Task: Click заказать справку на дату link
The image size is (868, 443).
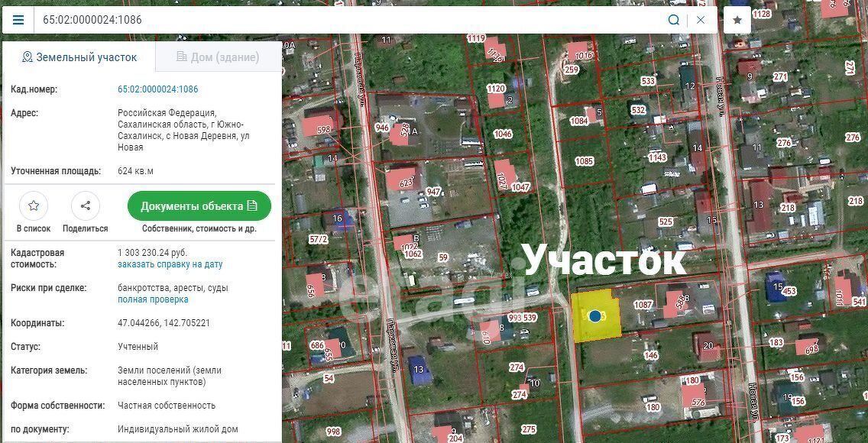Action: [170, 264]
